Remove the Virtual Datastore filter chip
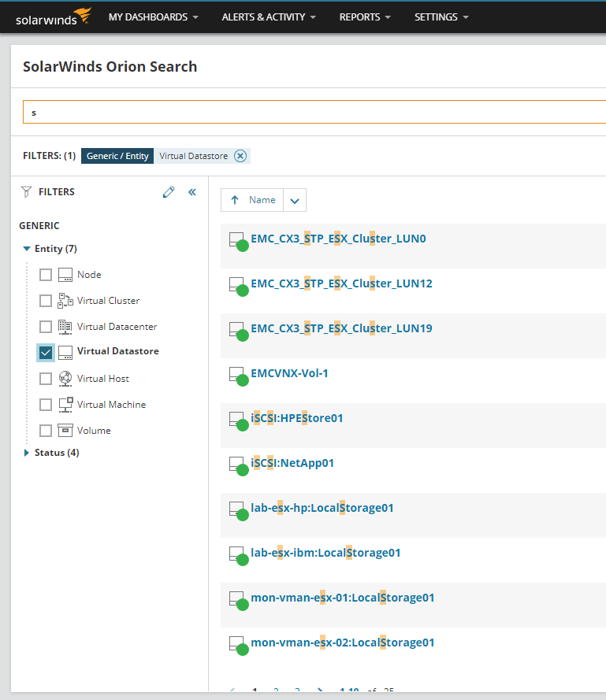Image resolution: width=606 pixels, height=700 pixels. click(x=240, y=156)
